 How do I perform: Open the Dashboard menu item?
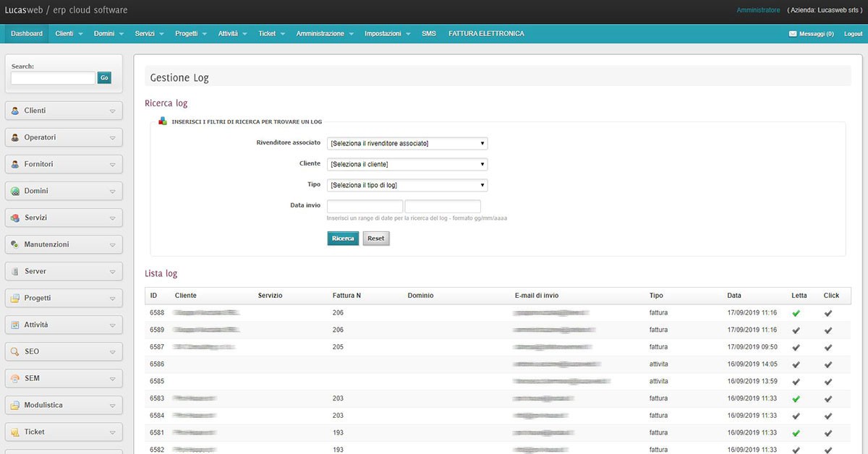(x=27, y=33)
